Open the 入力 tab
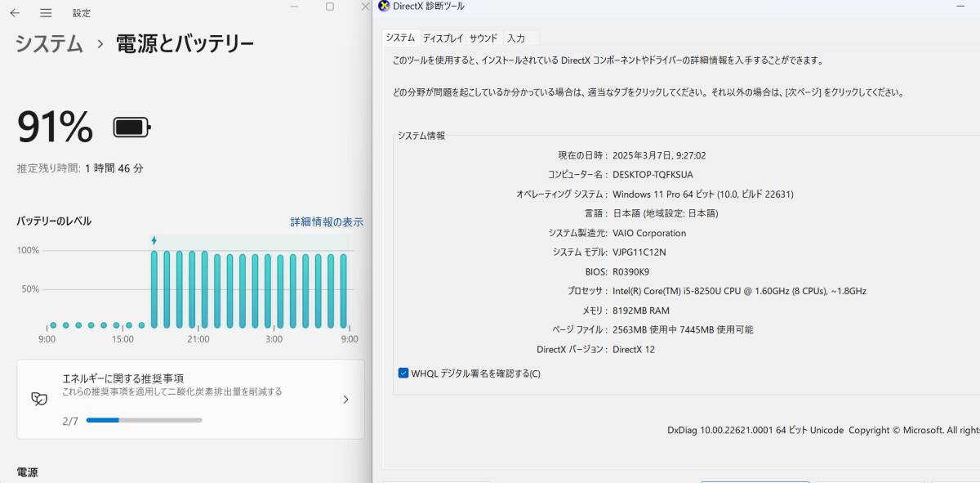The image size is (980, 483). [516, 38]
